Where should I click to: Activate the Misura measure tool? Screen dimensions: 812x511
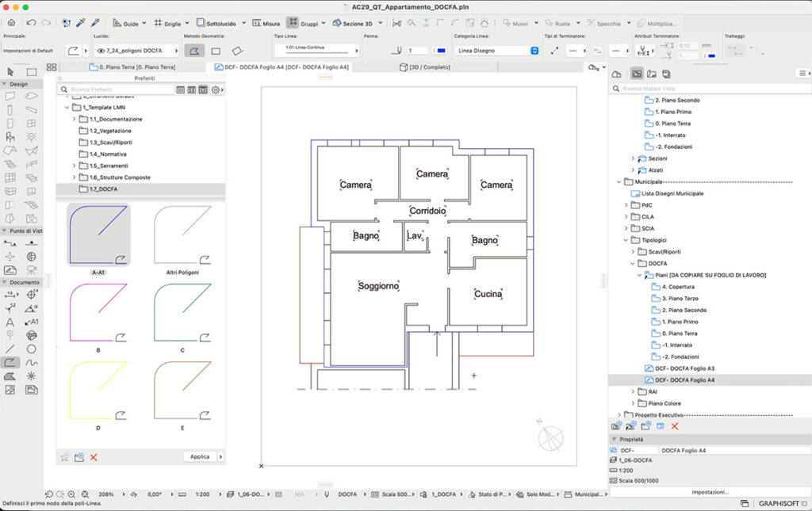[x=266, y=23]
